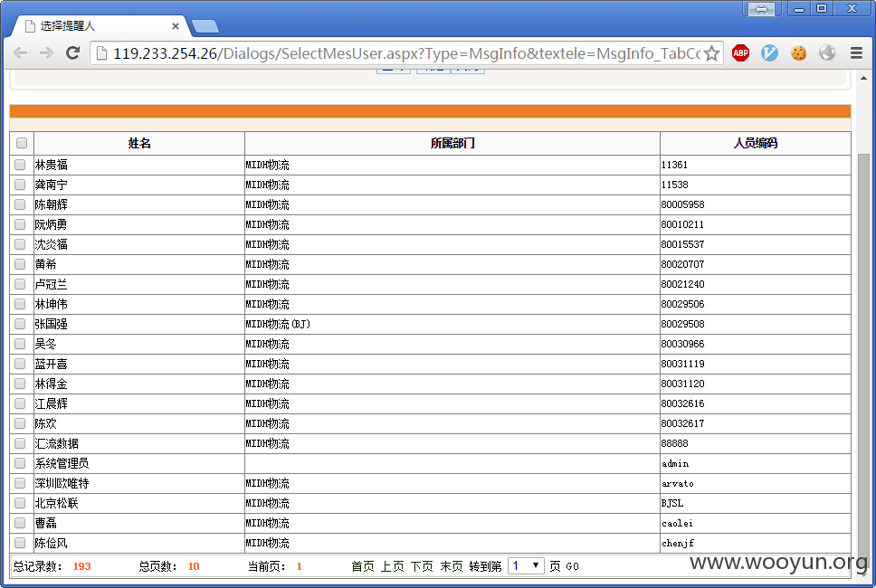Screen dimensions: 876x588
Task: Check the box for 北京松联
Action: click(x=20, y=503)
